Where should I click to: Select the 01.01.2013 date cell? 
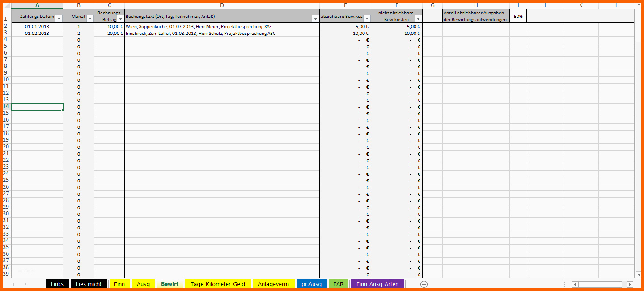[37, 26]
